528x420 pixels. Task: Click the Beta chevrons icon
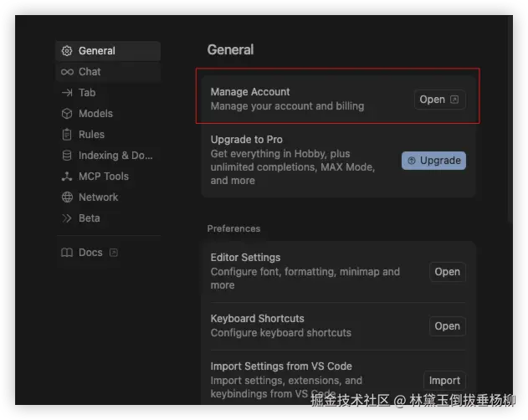click(x=67, y=218)
